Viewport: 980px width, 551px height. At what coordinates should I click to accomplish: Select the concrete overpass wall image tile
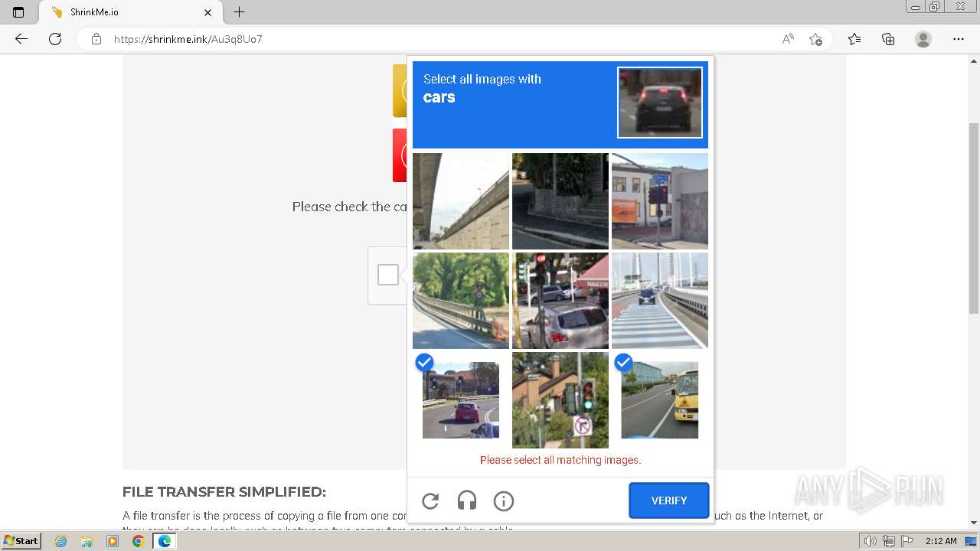(461, 201)
